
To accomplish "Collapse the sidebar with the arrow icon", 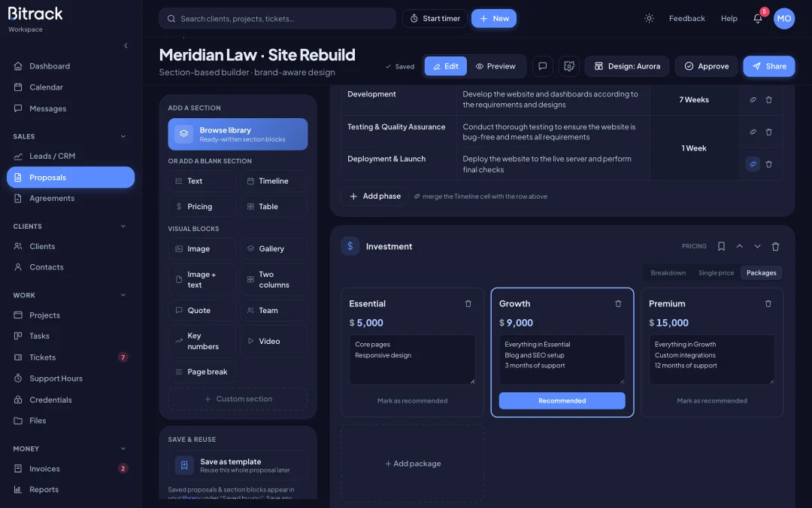I will [126, 46].
